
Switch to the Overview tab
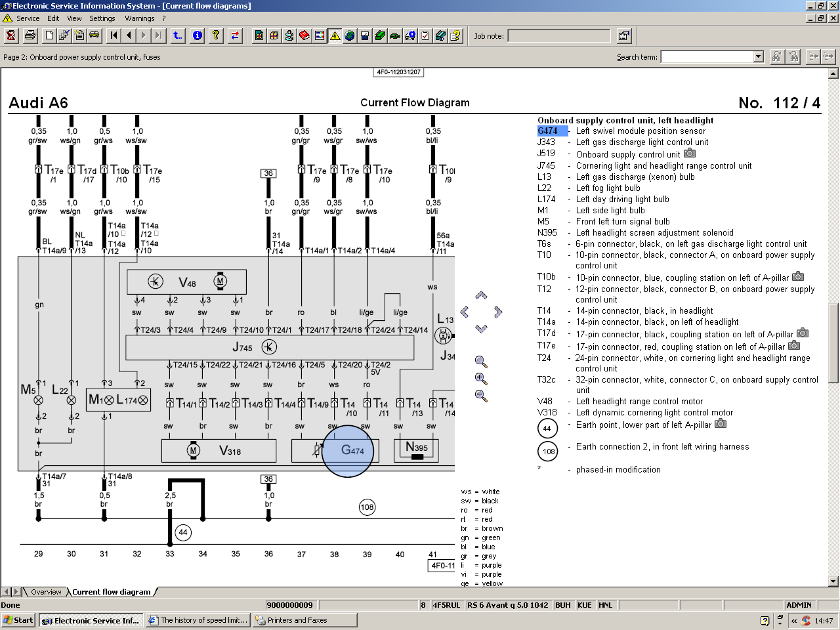(x=46, y=592)
